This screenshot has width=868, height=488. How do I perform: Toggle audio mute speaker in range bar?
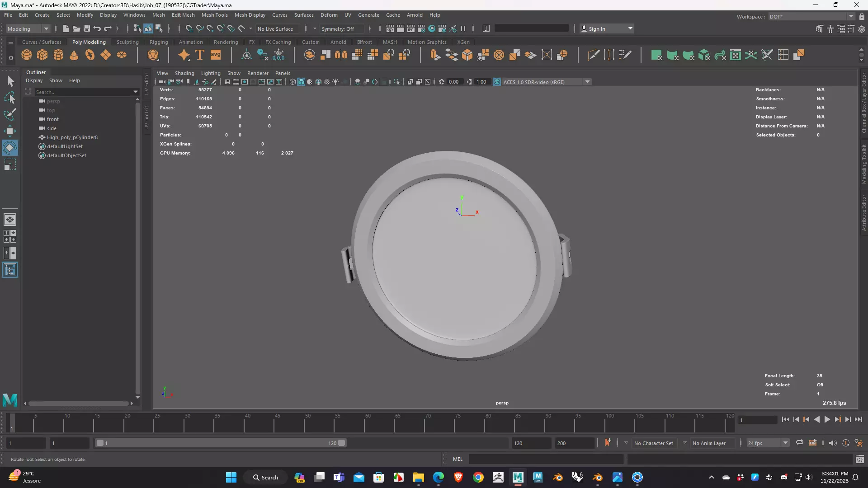(833, 443)
